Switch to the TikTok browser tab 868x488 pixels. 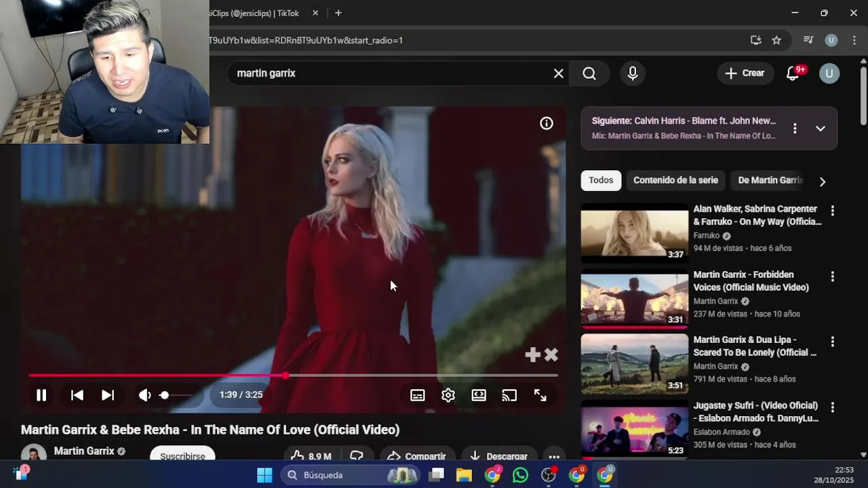tap(254, 13)
